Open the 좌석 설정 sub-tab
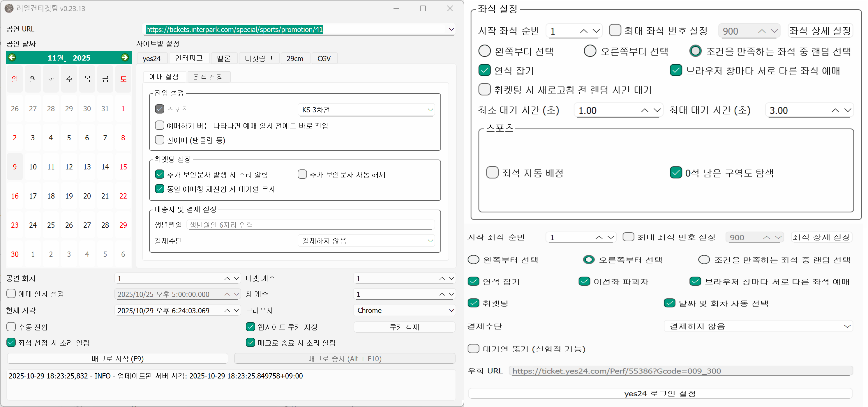Viewport: 868px width, 407px height. click(x=208, y=77)
